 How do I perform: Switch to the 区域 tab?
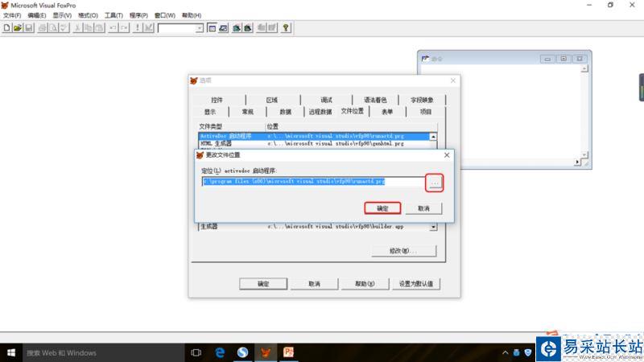pyautogui.click(x=272, y=100)
